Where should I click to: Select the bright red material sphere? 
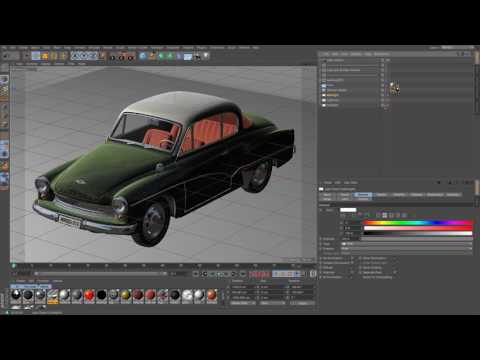click(x=89, y=295)
